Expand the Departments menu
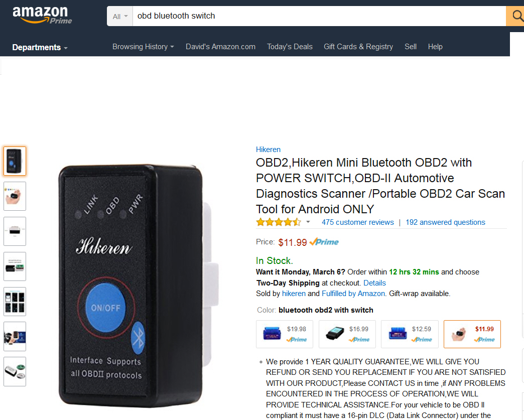Image resolution: width=524 pixels, height=420 pixels. 40,48
